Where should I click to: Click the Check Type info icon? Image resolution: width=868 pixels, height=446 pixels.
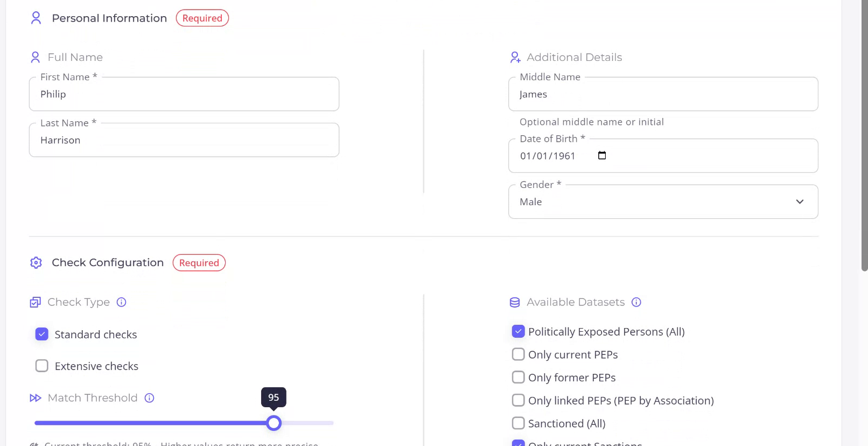[122, 302]
